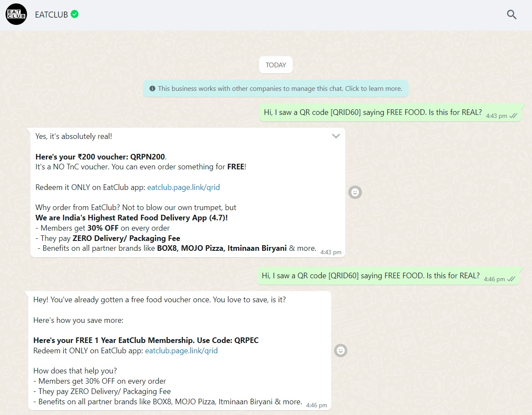
Task: Click the 4:43 pm timestamp on received voucher message
Action: (331, 253)
